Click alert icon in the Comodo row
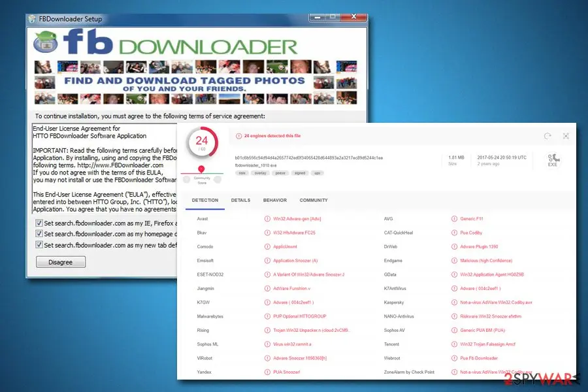The width and height of the screenshot is (588, 392). [267, 246]
